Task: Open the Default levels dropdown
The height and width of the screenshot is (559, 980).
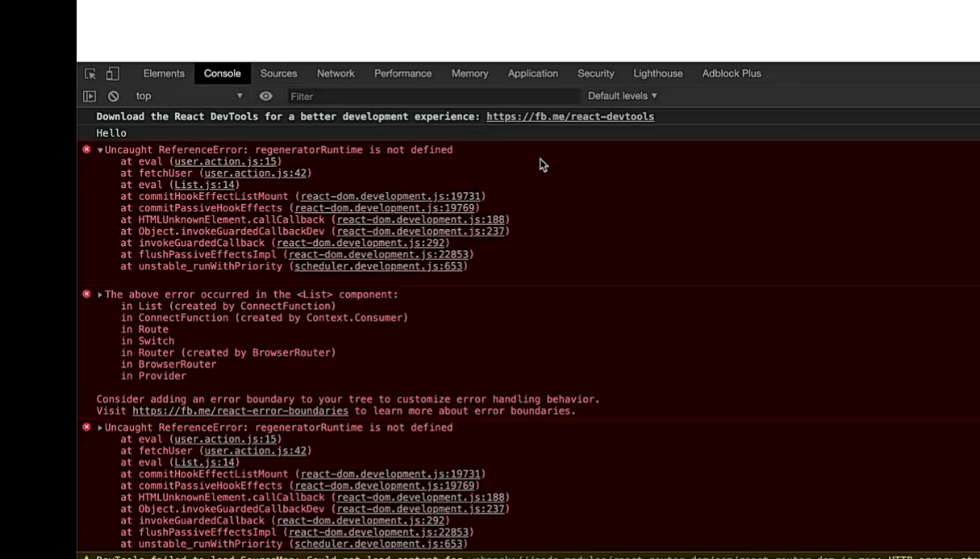Action: (x=622, y=96)
